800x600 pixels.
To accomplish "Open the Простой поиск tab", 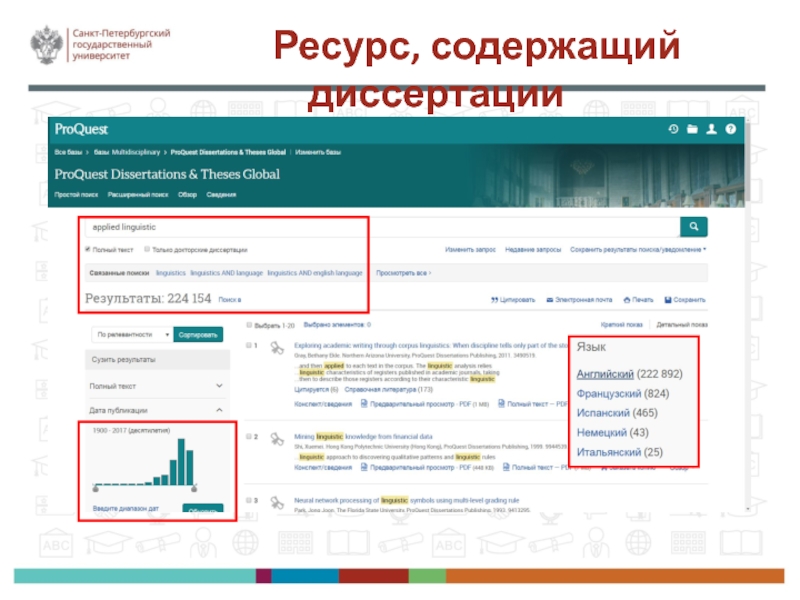I will pos(76,194).
